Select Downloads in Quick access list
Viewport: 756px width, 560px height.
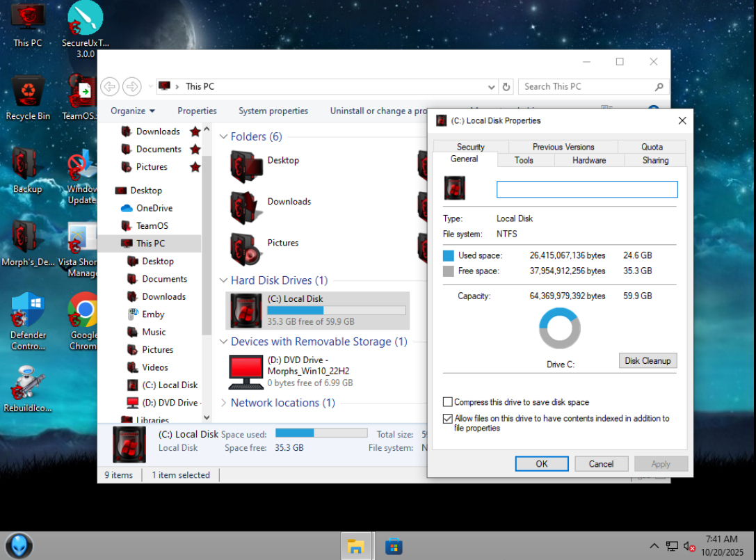[158, 131]
